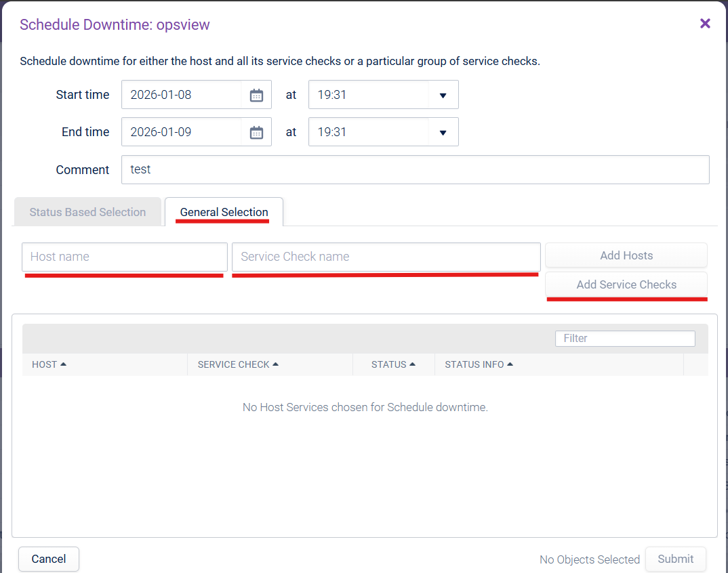The height and width of the screenshot is (573, 728).
Task: Sort by STATUS INFO column header
Action: tap(479, 364)
